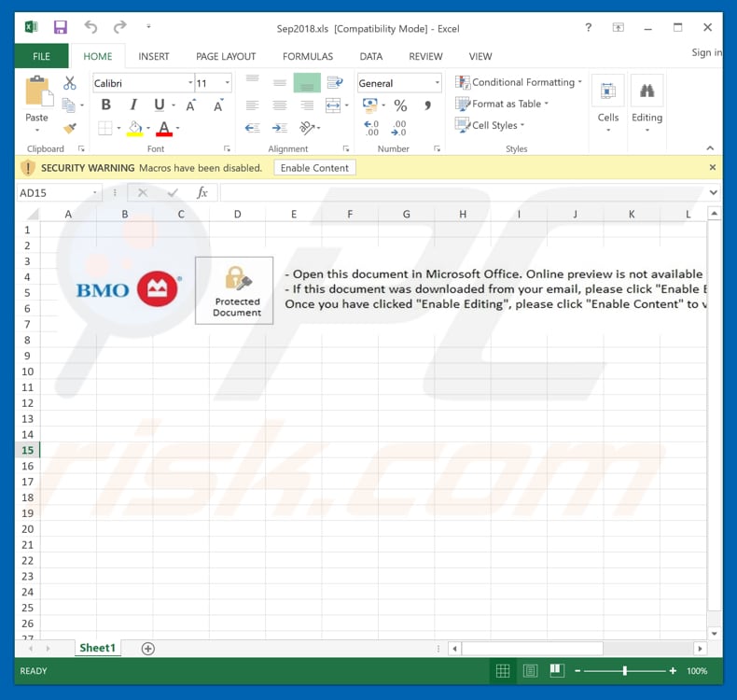Click the Insert Function fx button

coord(202,192)
